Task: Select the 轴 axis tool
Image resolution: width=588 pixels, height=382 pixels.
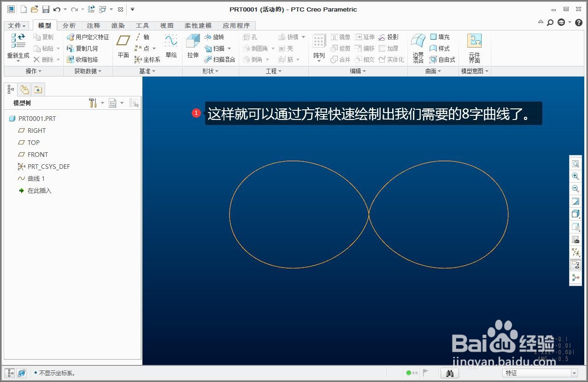Action: coord(142,37)
